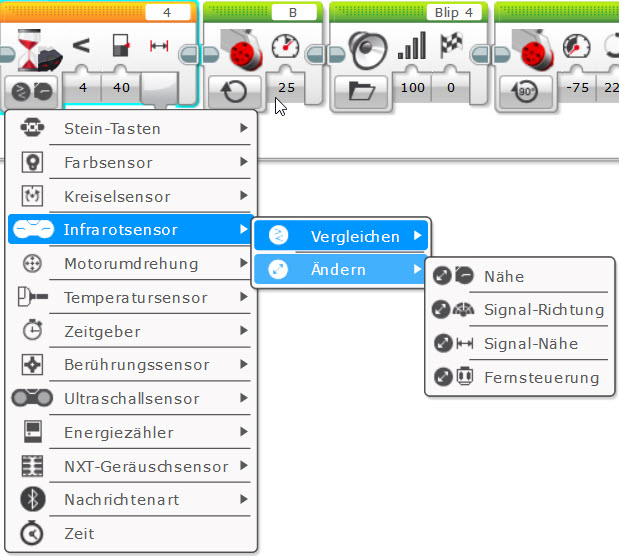Click the Infrarotsensor icon

click(34, 229)
